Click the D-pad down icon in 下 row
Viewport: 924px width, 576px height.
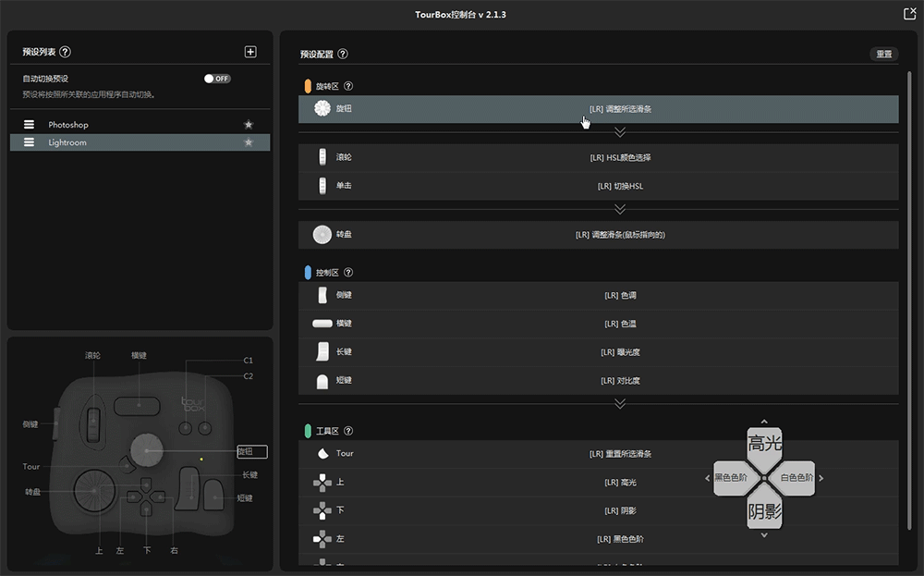coord(322,510)
